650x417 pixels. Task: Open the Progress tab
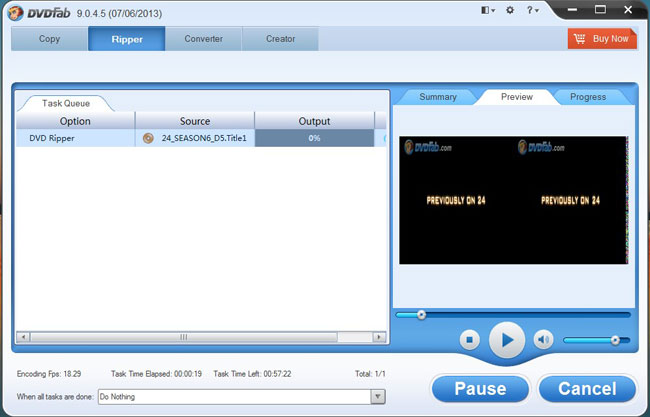point(588,97)
